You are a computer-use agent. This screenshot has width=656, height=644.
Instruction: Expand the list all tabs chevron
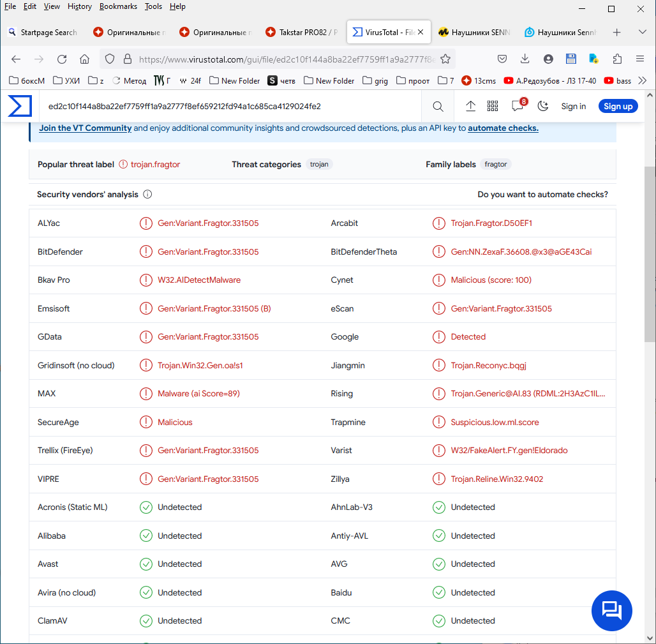(x=642, y=32)
